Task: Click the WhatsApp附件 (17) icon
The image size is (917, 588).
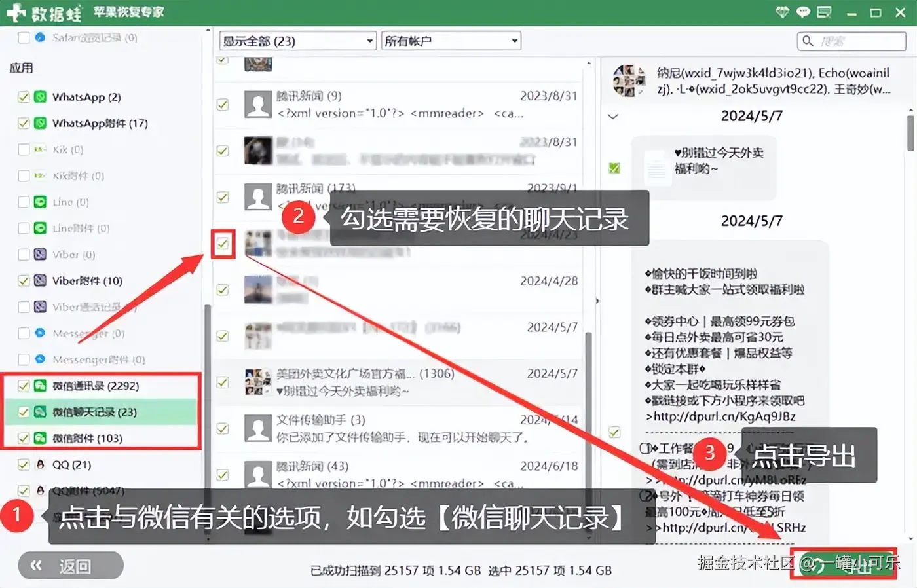Action: [40, 123]
